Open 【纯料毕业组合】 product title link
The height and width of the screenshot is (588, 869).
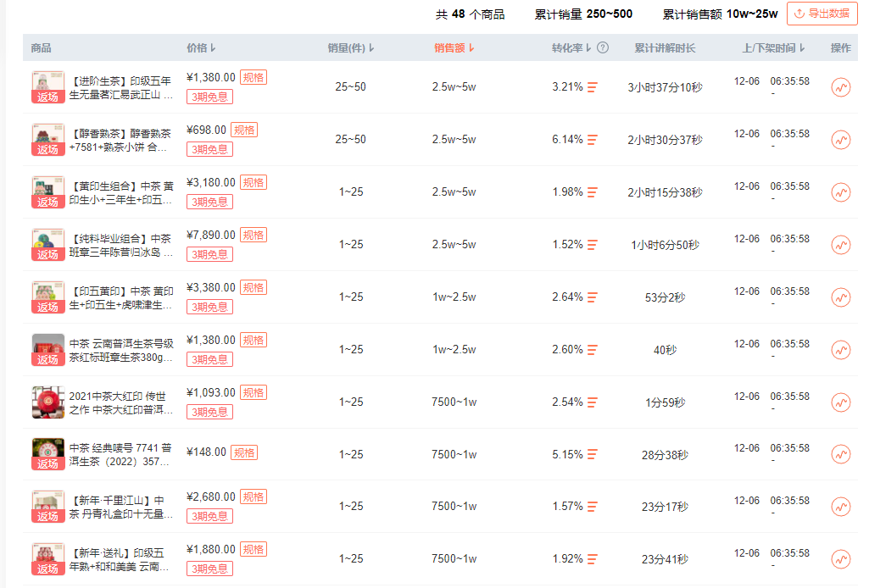click(x=121, y=245)
